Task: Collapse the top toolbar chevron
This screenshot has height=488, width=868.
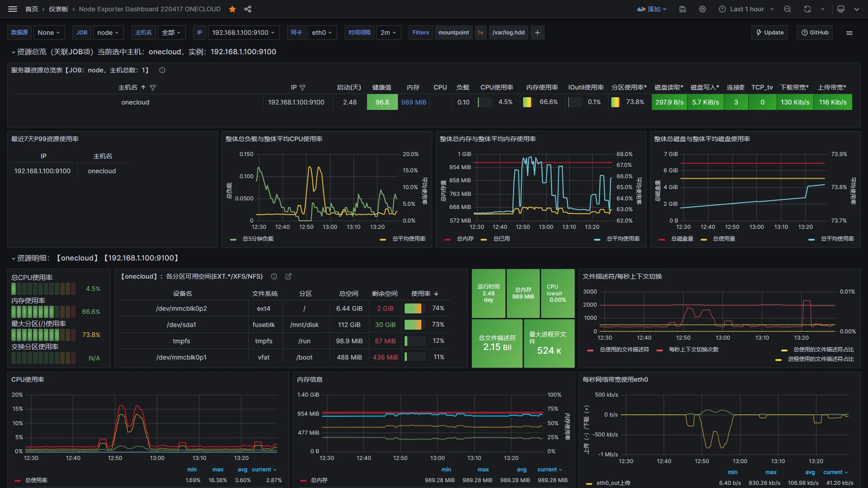Action: [x=857, y=9]
